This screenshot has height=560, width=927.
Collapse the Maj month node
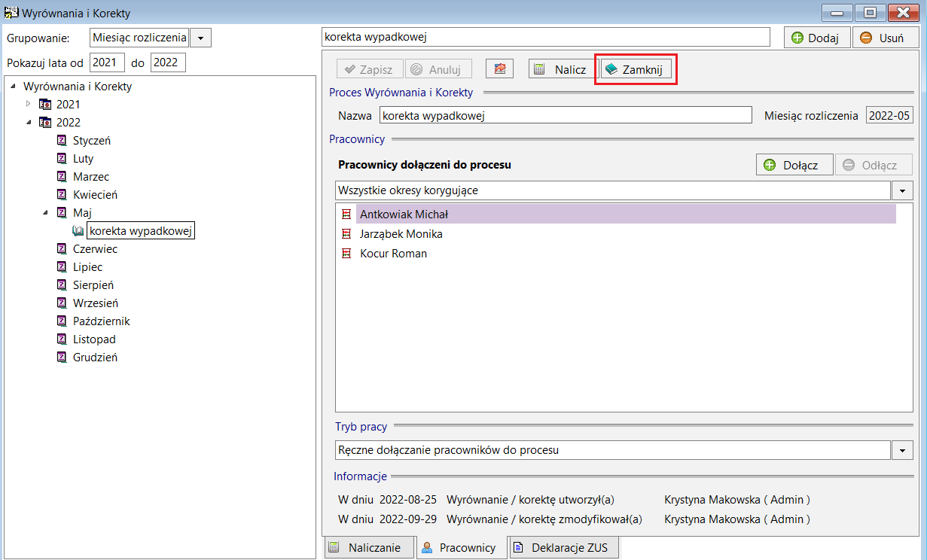tap(46, 213)
